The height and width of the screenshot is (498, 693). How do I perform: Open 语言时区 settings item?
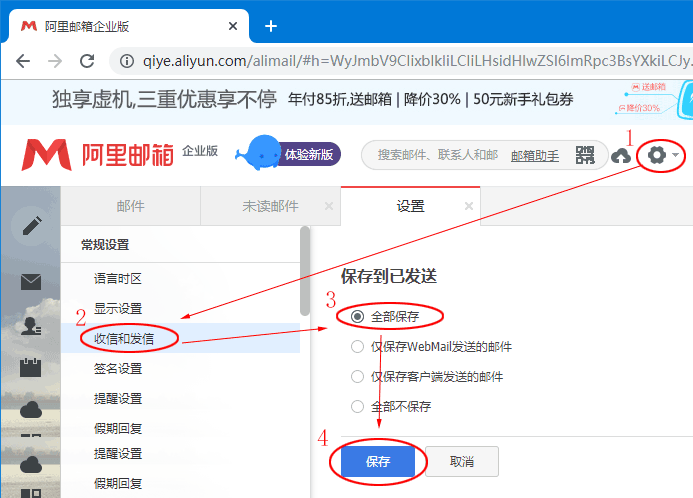click(x=118, y=278)
